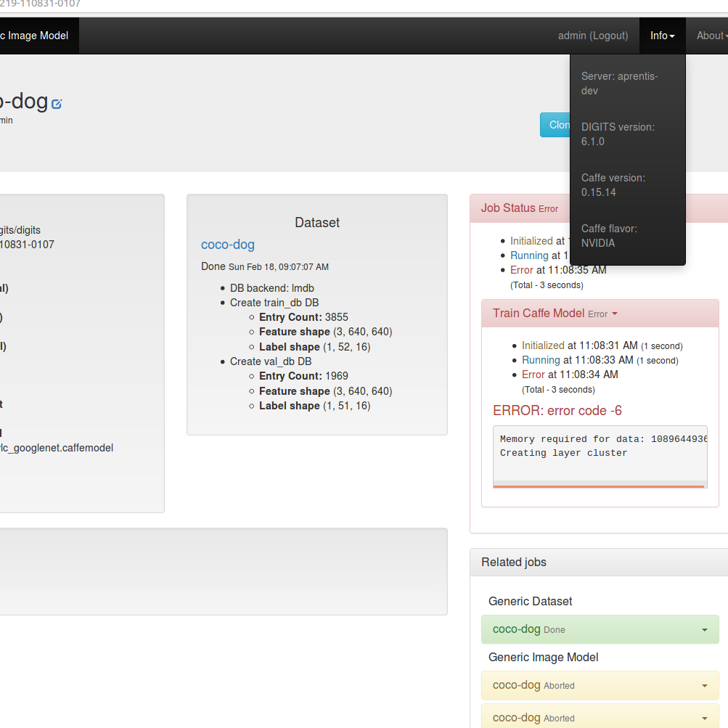This screenshot has height=728, width=728.
Task: Select the Image Model item in the navigation bar
Action: pyautogui.click(x=35, y=35)
